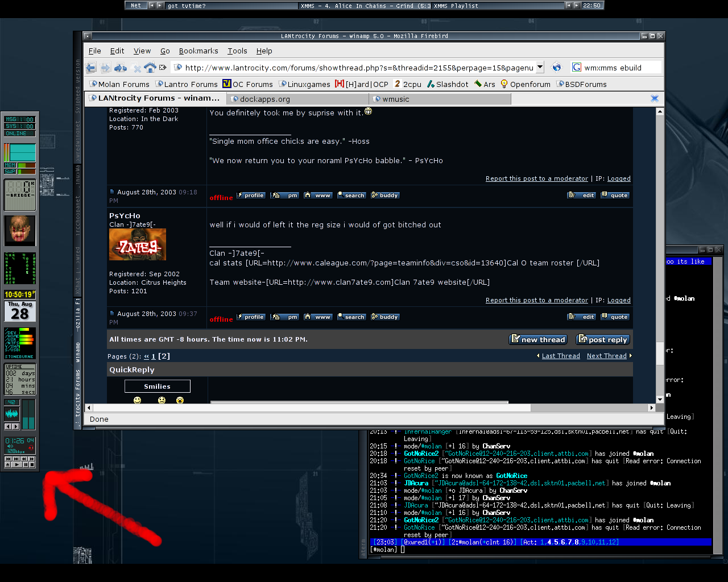The width and height of the screenshot is (728, 582).
Task: Open the Tools menu
Action: tap(237, 51)
